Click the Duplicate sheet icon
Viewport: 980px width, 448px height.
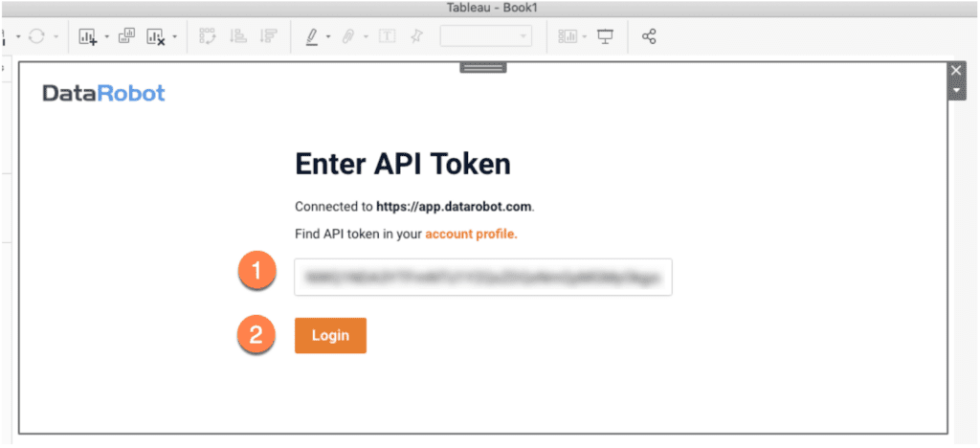(127, 36)
